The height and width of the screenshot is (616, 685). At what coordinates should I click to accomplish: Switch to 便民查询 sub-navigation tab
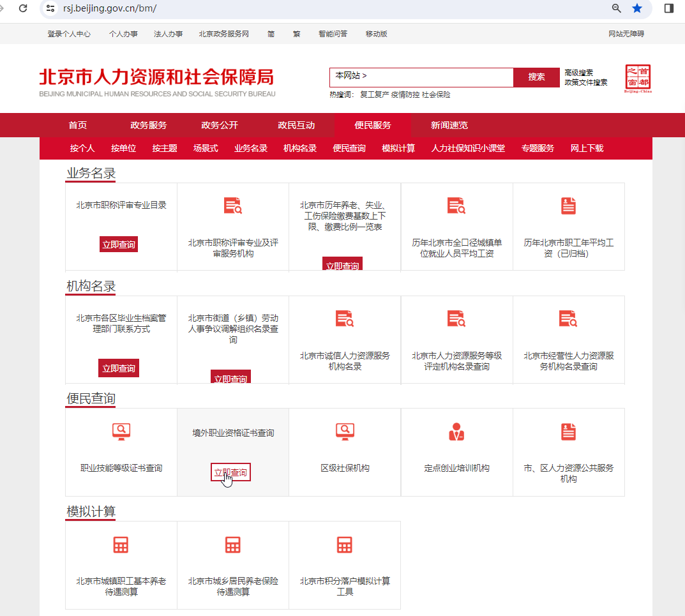(349, 148)
